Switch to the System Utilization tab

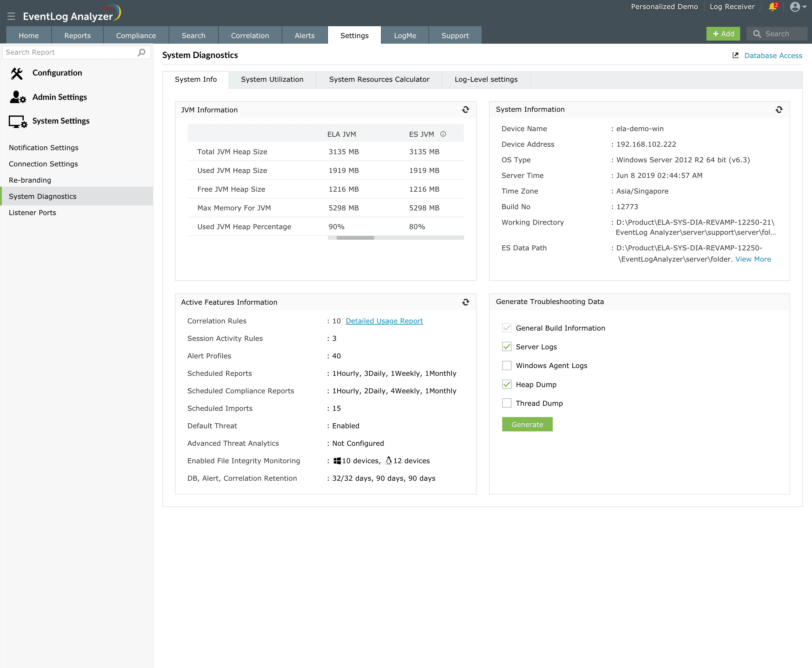point(272,80)
